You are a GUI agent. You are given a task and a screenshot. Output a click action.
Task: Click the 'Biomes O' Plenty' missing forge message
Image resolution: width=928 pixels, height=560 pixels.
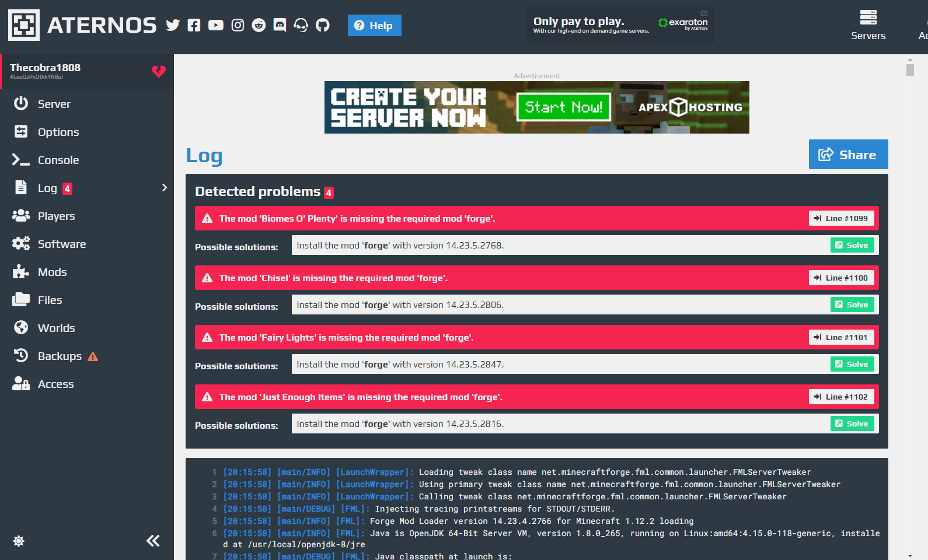[357, 218]
